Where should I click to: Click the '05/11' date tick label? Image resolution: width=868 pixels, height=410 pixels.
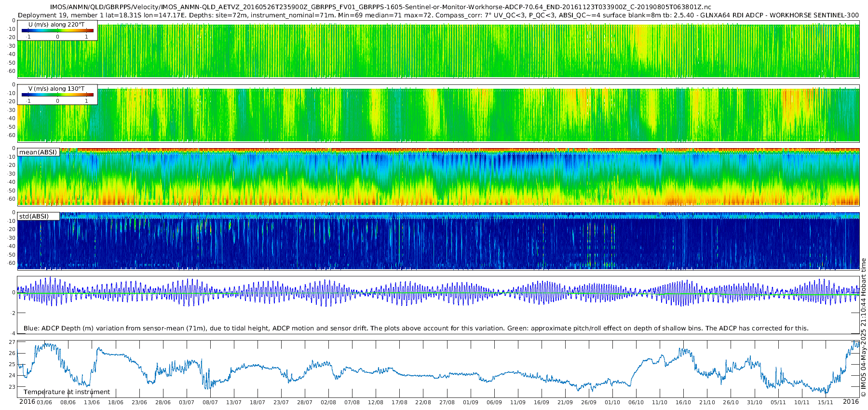pyautogui.click(x=778, y=402)
